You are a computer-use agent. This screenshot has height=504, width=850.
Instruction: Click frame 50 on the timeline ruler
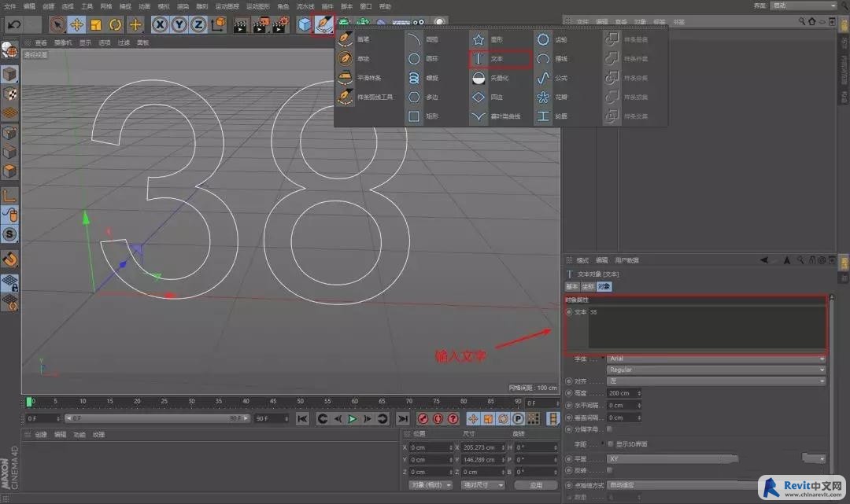[x=300, y=402]
